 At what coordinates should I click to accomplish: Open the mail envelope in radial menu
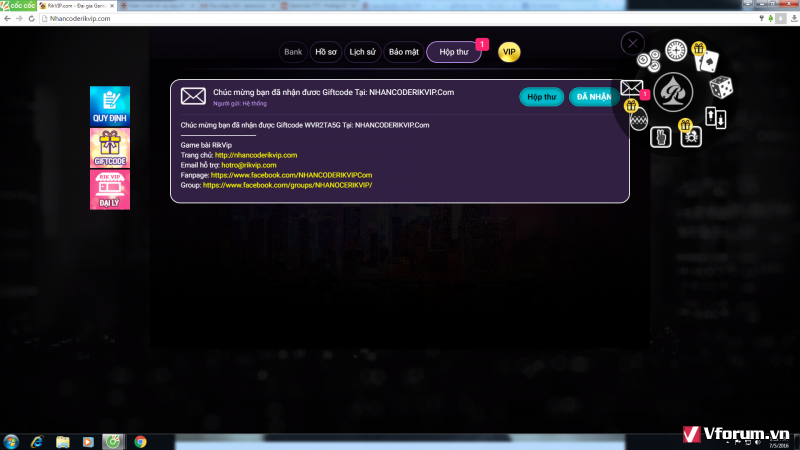pos(631,88)
